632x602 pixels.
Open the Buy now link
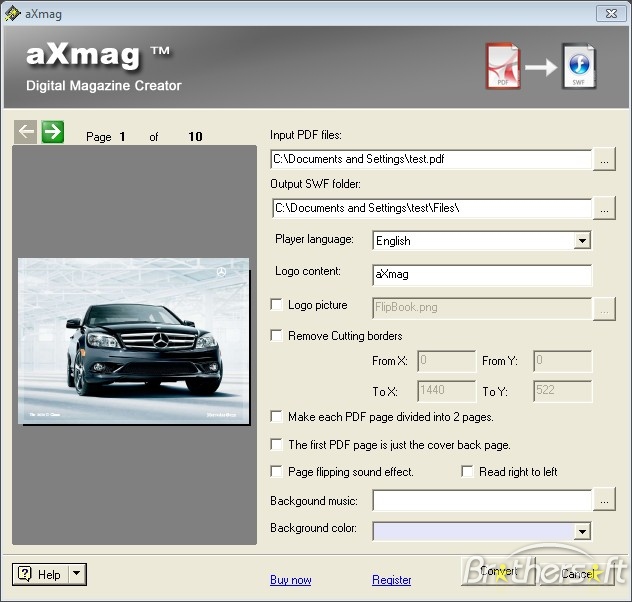coord(291,580)
